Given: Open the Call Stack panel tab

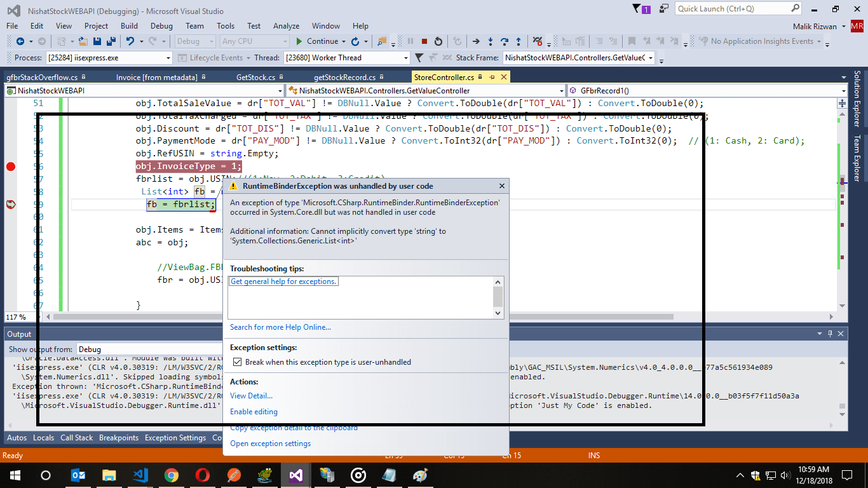Looking at the screenshot, I should [x=76, y=438].
